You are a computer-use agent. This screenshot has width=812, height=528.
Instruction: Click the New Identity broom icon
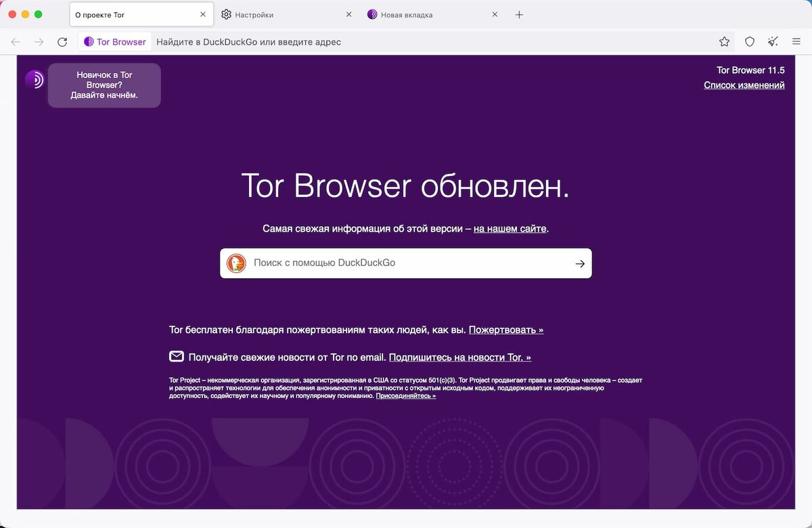click(773, 42)
